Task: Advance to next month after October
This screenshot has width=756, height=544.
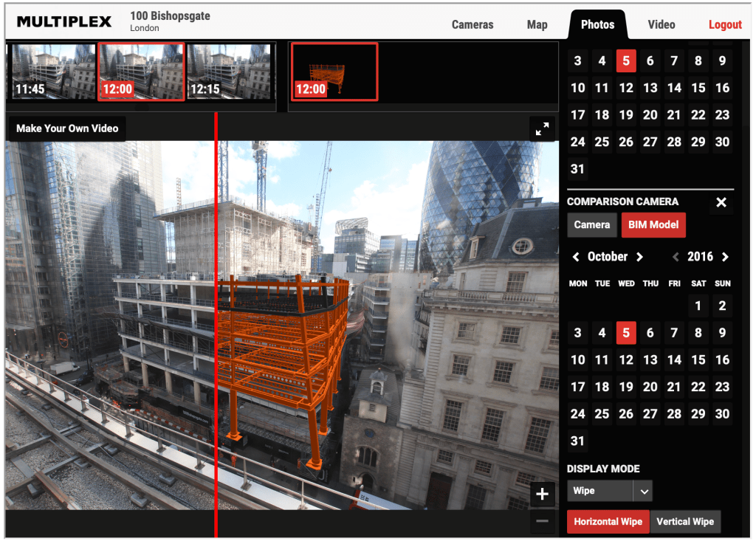Action: point(639,257)
